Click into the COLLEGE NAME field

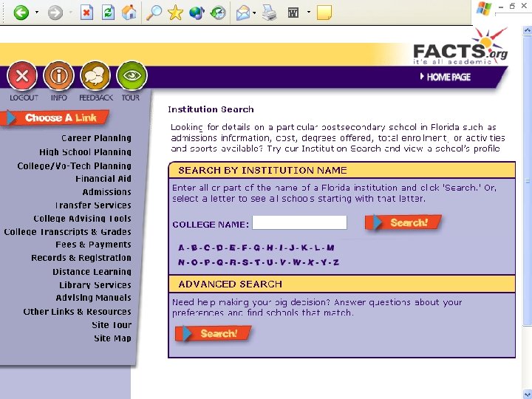coord(299,222)
